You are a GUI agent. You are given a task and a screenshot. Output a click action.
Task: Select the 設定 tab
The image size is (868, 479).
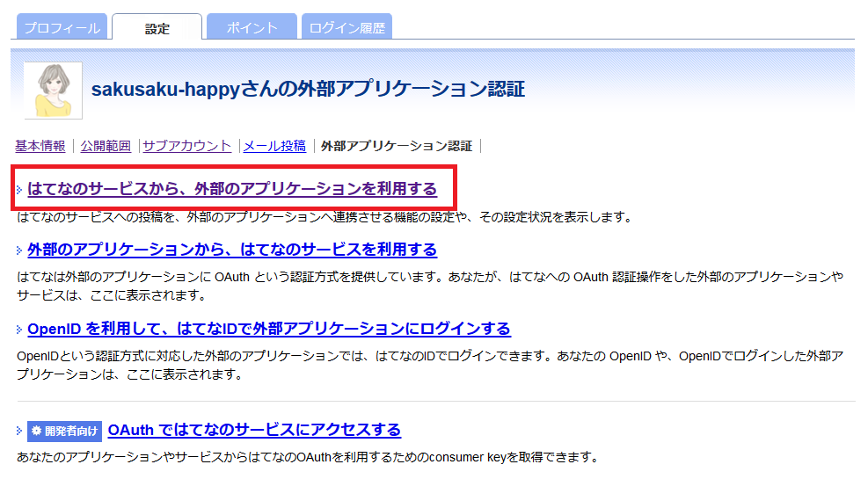click(x=157, y=27)
